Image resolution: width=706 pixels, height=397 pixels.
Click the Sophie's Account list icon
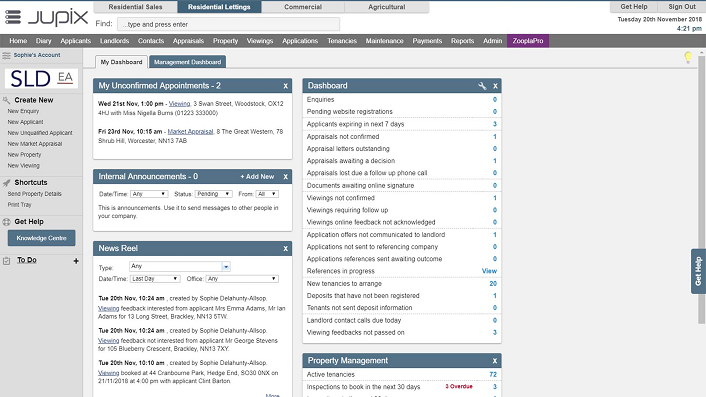[x=6, y=55]
